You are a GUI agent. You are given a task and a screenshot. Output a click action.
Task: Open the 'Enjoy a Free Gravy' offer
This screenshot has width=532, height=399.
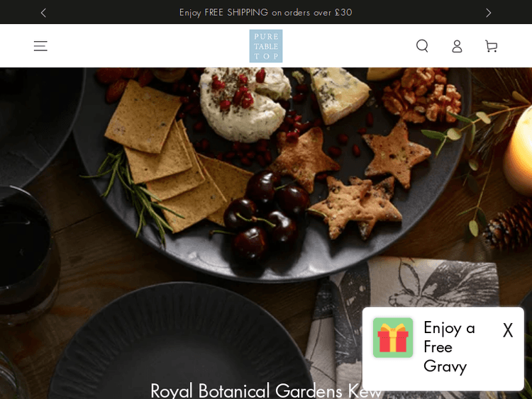click(x=449, y=347)
